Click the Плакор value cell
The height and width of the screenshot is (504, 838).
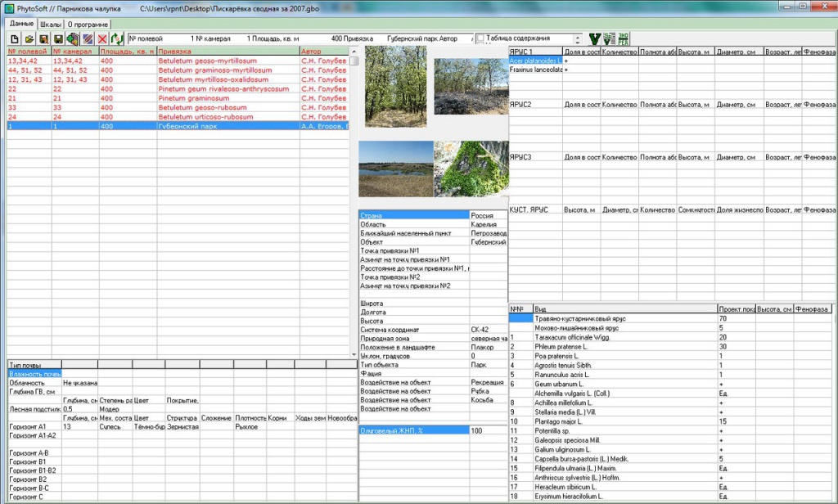[489, 348]
